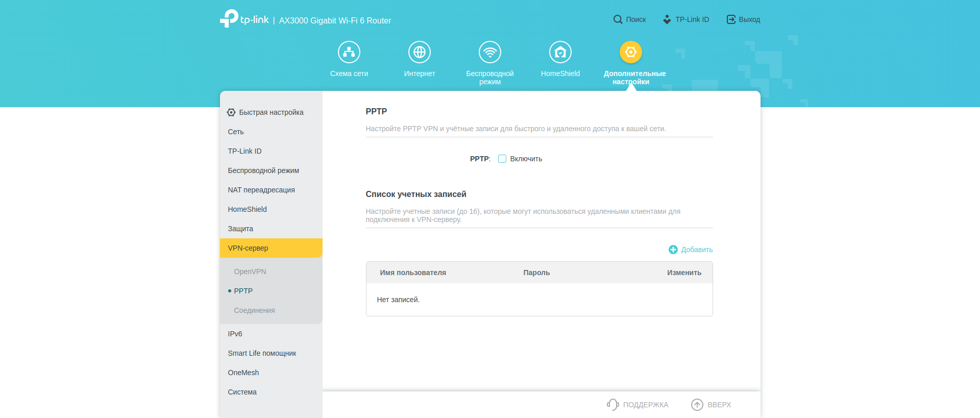Open the Беспроводной режим Wi-Fi icon
This screenshot has height=418, width=980.
point(489,52)
